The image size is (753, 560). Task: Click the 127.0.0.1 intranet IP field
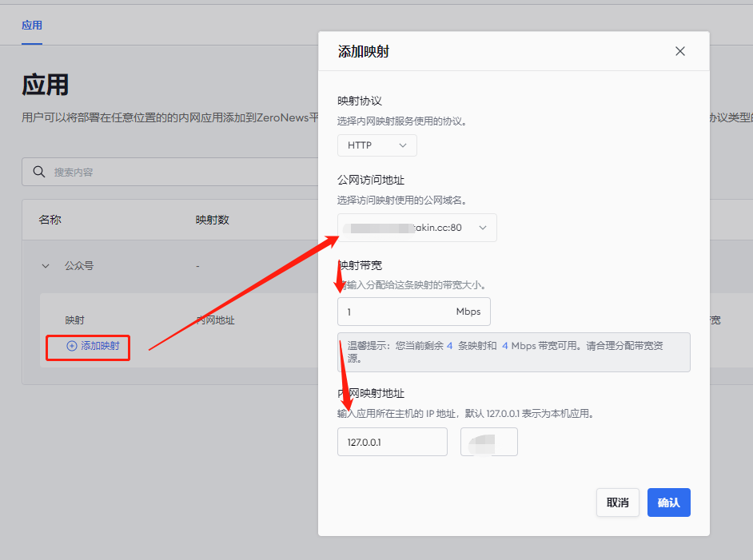coord(392,442)
